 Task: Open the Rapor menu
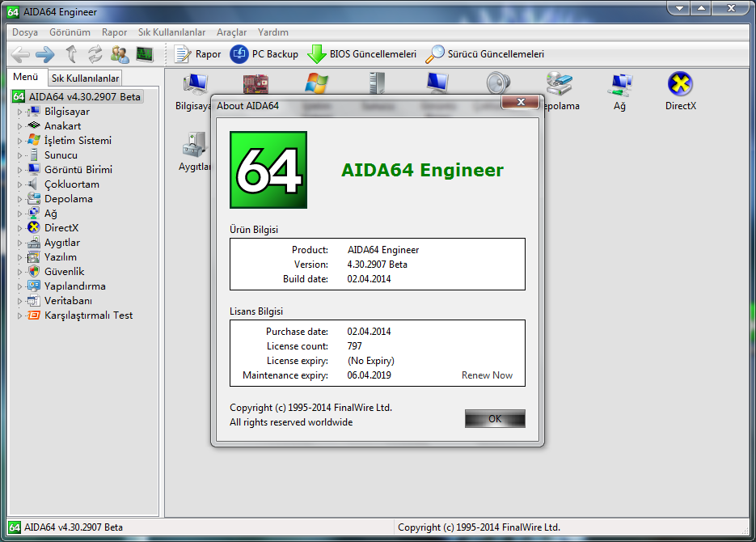pos(114,32)
